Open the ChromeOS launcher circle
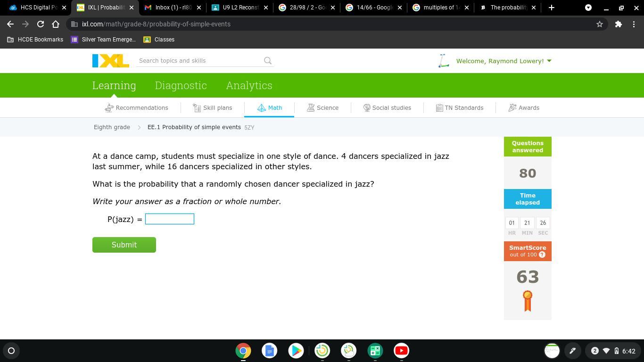The width and height of the screenshot is (644, 362). [x=11, y=351]
